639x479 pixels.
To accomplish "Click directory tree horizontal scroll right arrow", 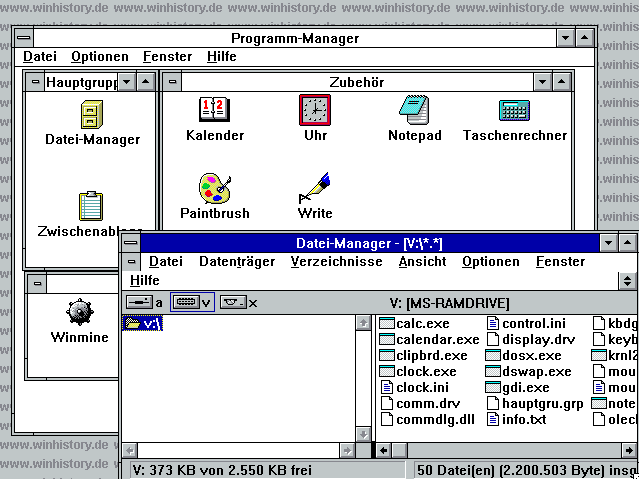I will coord(347,450).
